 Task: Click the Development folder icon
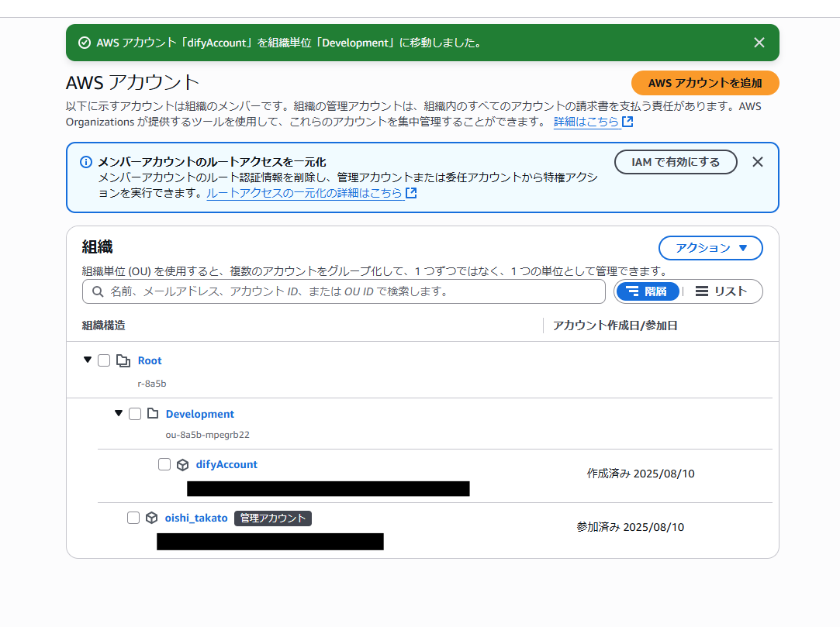154,413
